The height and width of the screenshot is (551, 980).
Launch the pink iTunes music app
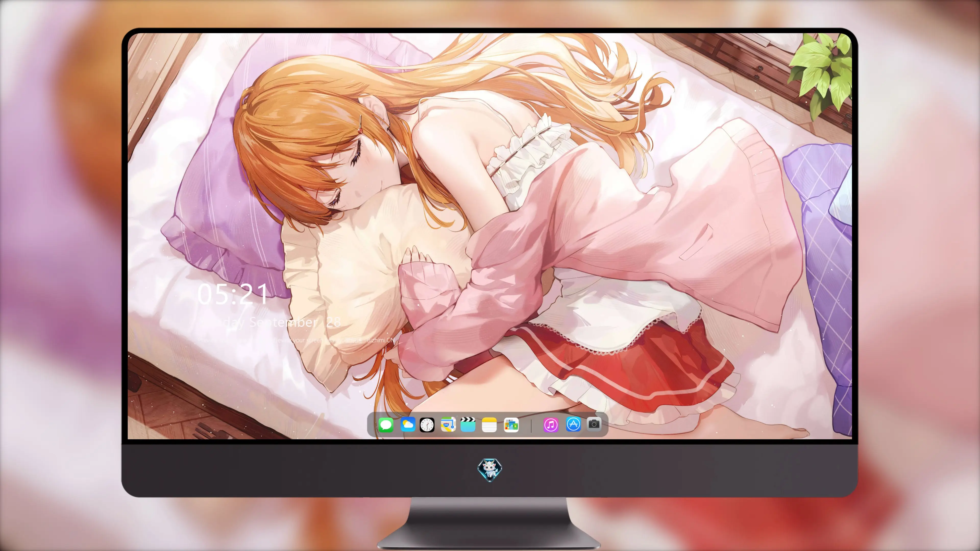click(551, 425)
